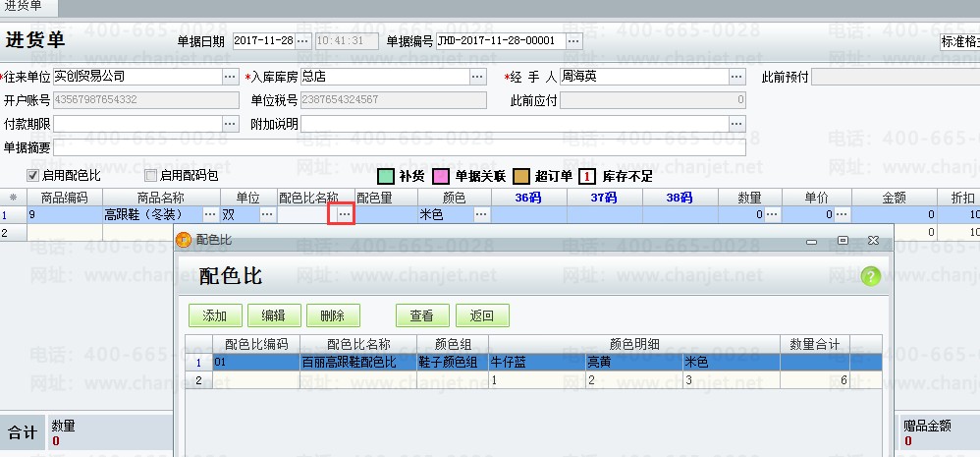980x457 pixels.
Task: Click ellipsis button next to 单据编号 field
Action: [x=573, y=41]
